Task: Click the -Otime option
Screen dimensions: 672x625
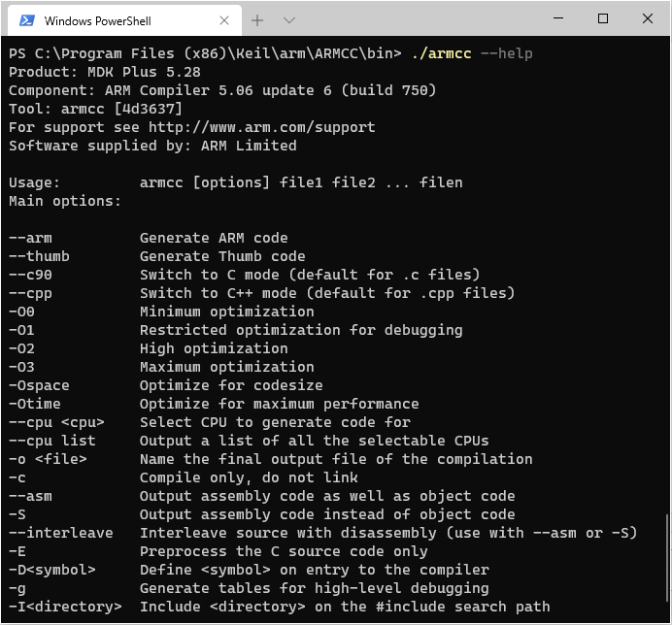Action: pyautogui.click(x=35, y=404)
